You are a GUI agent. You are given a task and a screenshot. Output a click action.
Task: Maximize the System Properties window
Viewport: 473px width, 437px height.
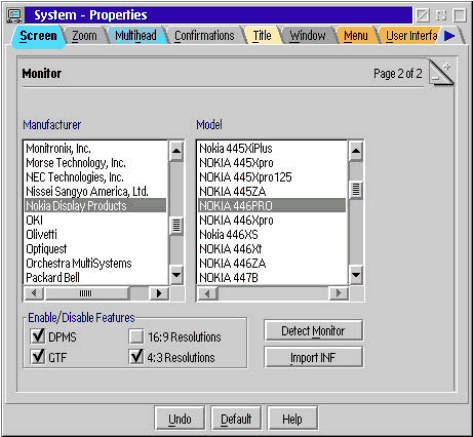[460, 15]
